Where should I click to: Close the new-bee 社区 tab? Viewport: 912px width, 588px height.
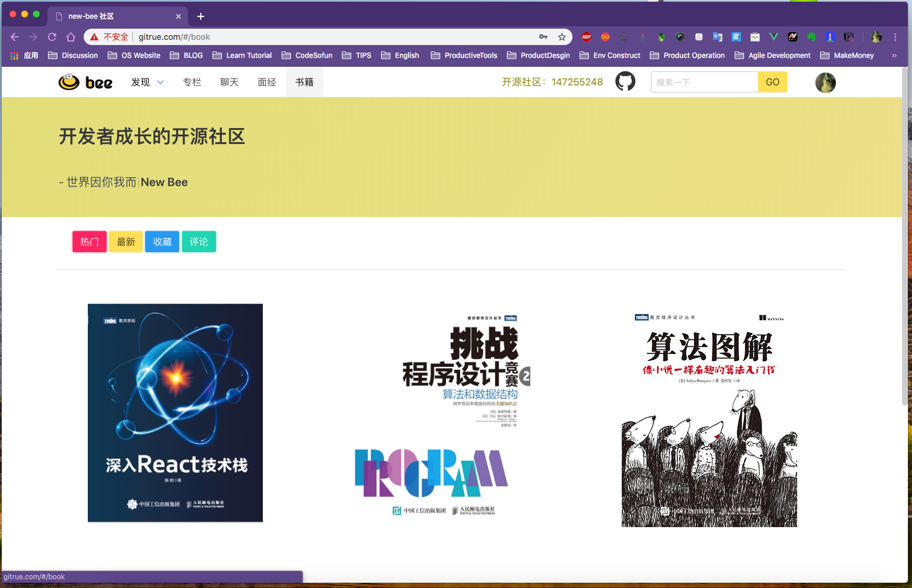(x=179, y=16)
